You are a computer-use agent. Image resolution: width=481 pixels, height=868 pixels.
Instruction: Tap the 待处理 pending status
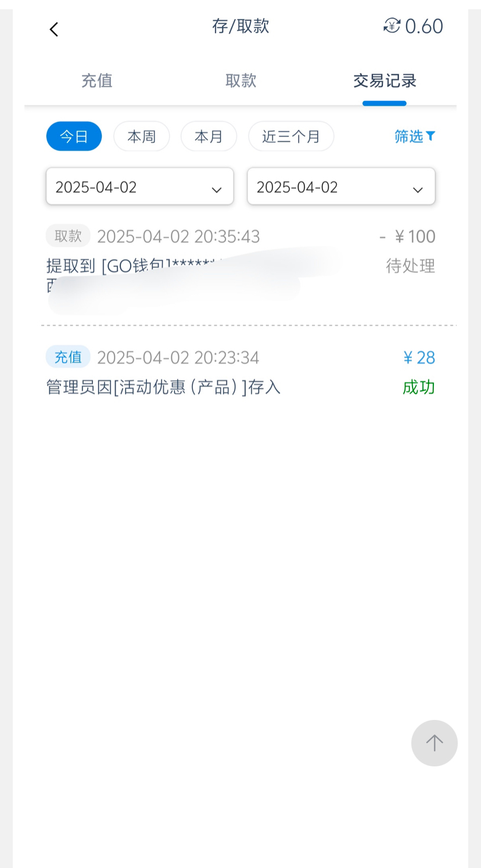[410, 266]
